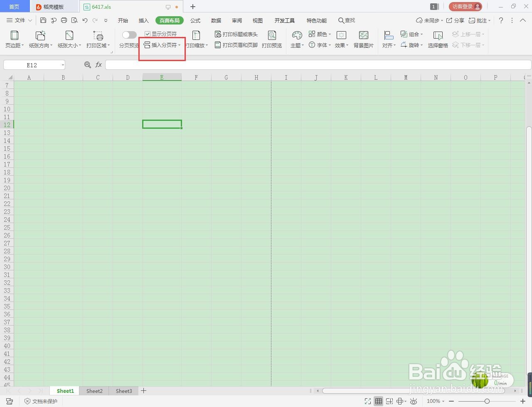Click the 选择窗格 selection pane icon
532x407 pixels.
pyautogui.click(x=438, y=39)
